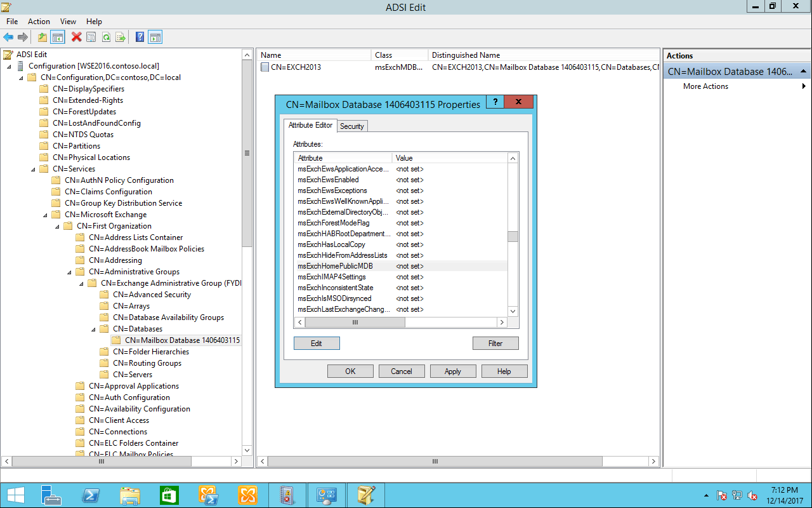Click the dialog's Help button
This screenshot has width=812, height=508.
pos(504,371)
